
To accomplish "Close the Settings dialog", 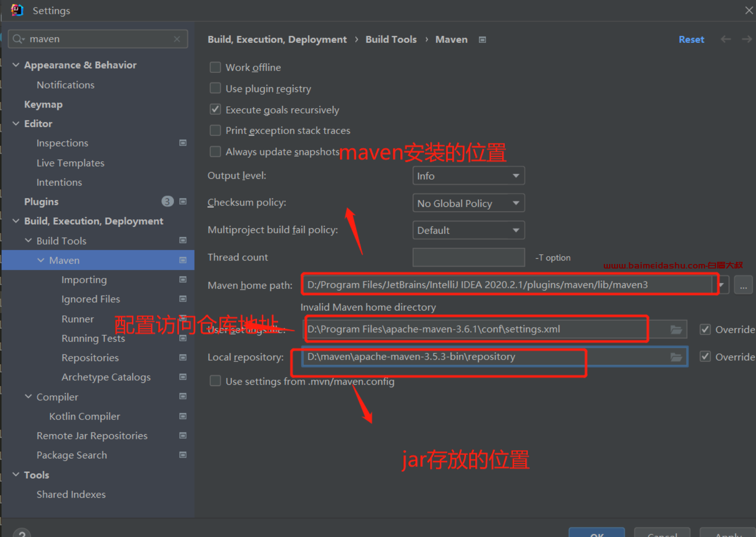I will pos(749,10).
